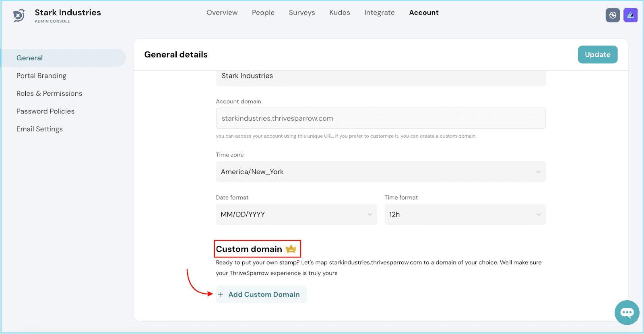Switch to the Surveys tab
Screen dimensions: 644x334
tap(301, 13)
